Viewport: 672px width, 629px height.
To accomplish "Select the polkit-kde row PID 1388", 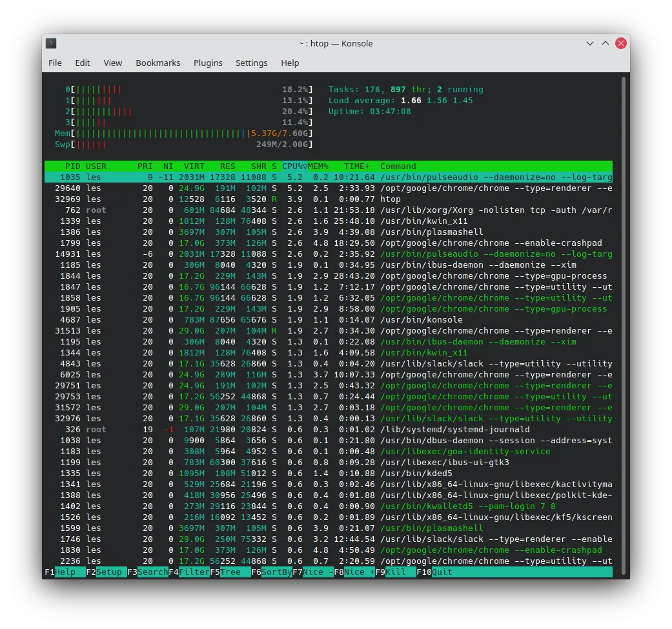I will [x=329, y=495].
